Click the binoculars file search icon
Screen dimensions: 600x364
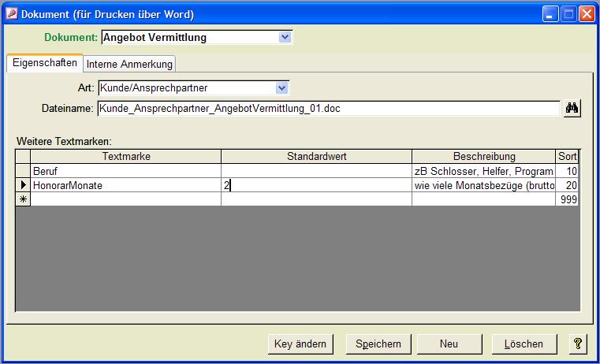point(572,109)
